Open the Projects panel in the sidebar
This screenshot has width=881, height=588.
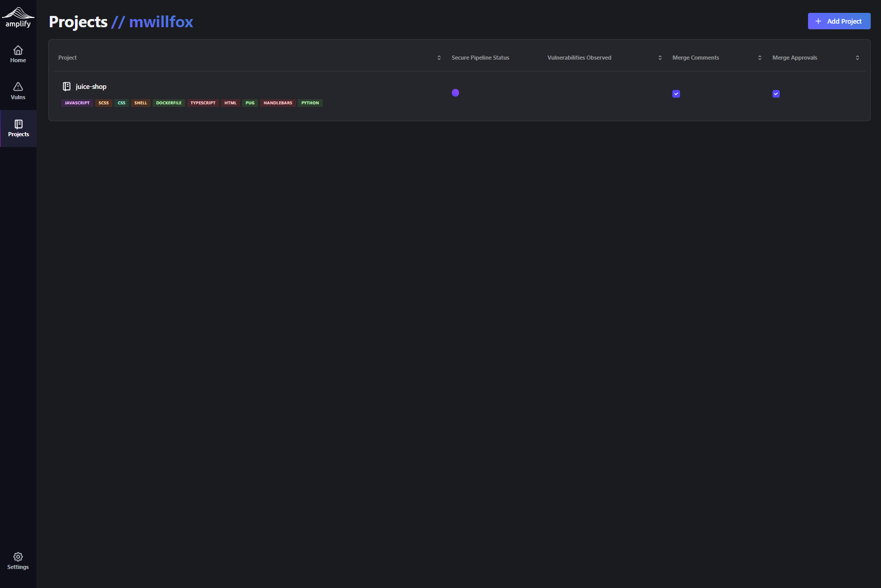19,128
